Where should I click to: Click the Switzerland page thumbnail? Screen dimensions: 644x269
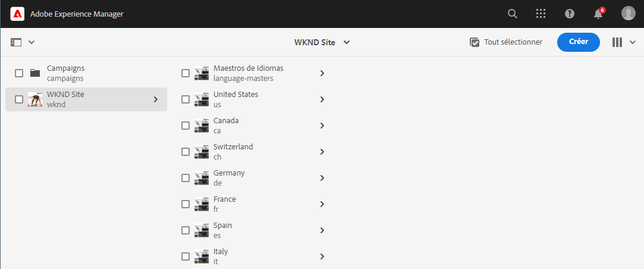click(202, 152)
